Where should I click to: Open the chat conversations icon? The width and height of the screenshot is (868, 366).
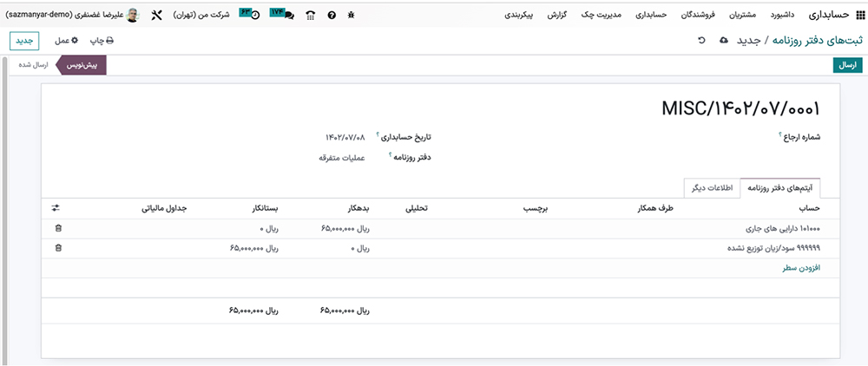288,15
